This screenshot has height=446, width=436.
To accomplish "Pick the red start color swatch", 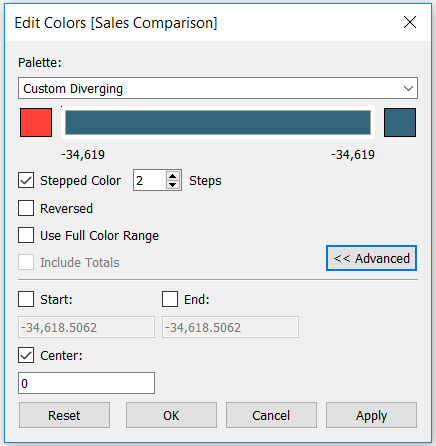I will pos(36,122).
